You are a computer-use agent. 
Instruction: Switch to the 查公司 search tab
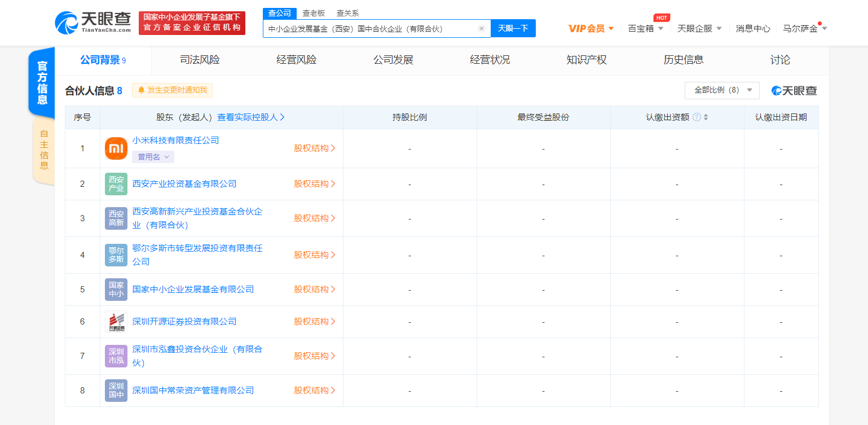click(x=279, y=13)
